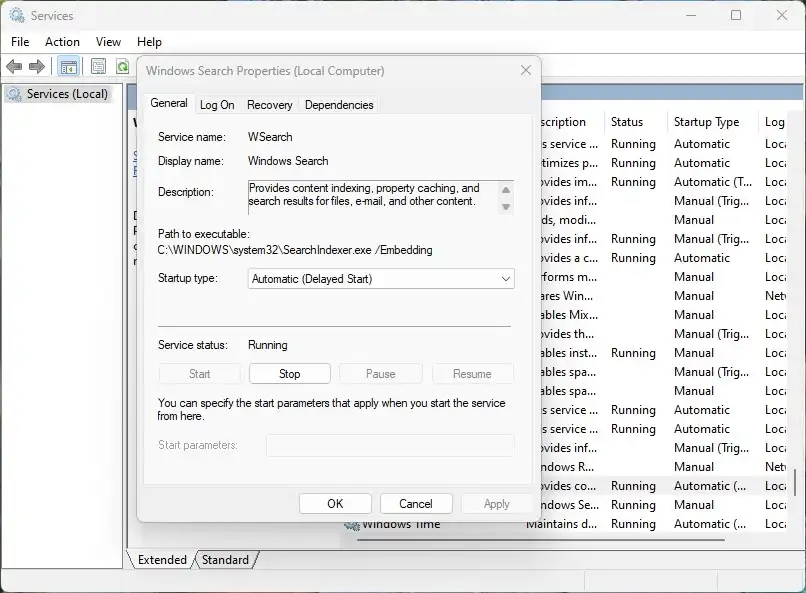Select Services (Local) gear icon in tree
Viewport: 806px width, 593px height.
pos(15,94)
